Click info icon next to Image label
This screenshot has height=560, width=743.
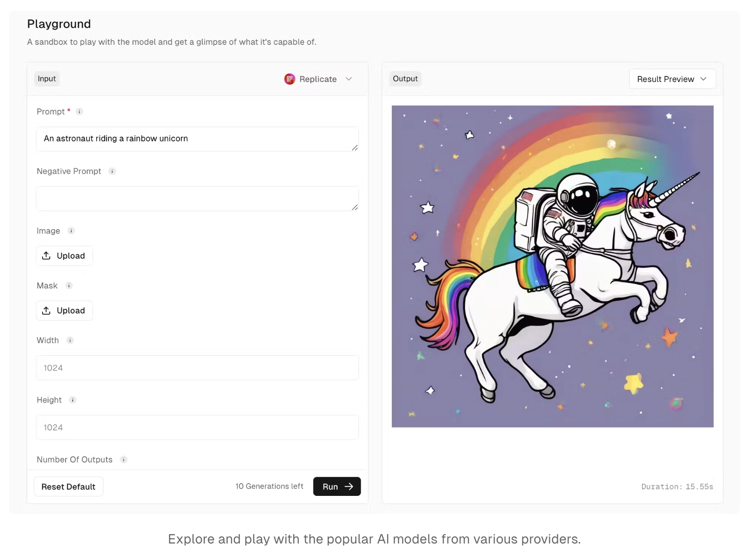coord(71,231)
